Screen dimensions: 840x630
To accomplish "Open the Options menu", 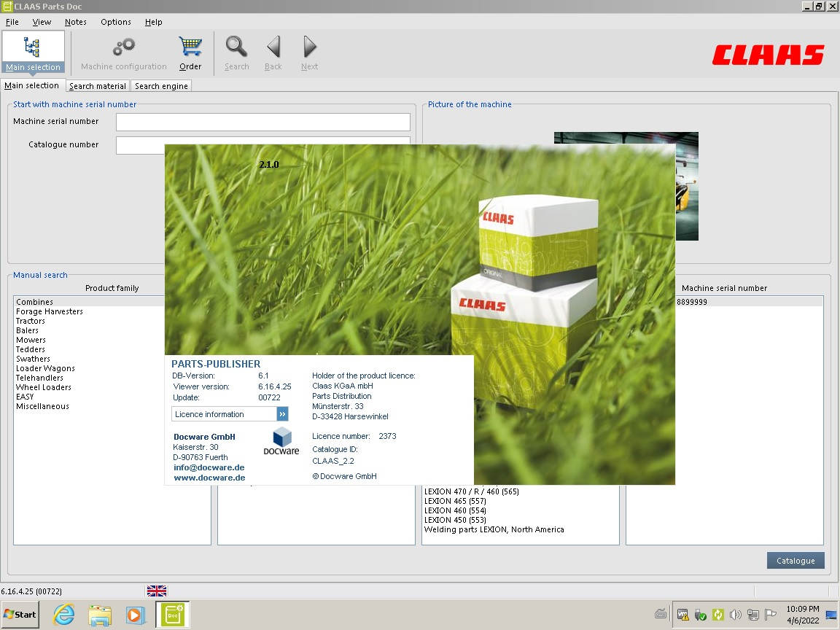I will click(x=115, y=22).
